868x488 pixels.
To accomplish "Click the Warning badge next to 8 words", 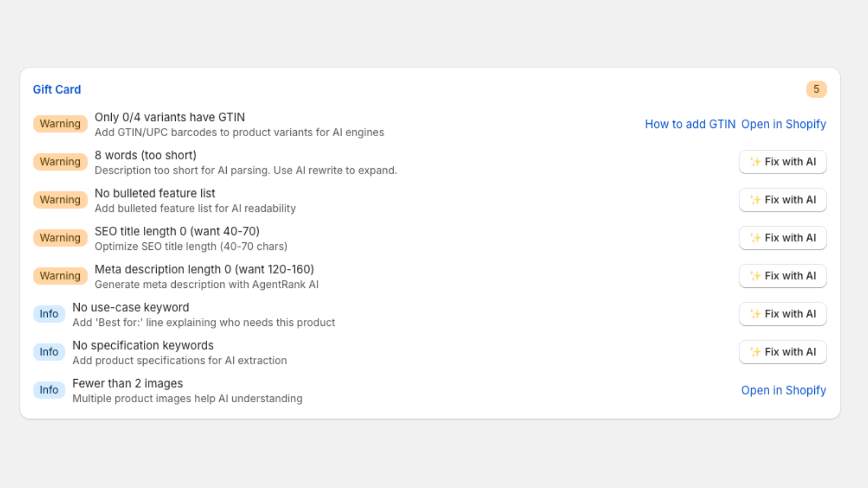I will 60,162.
